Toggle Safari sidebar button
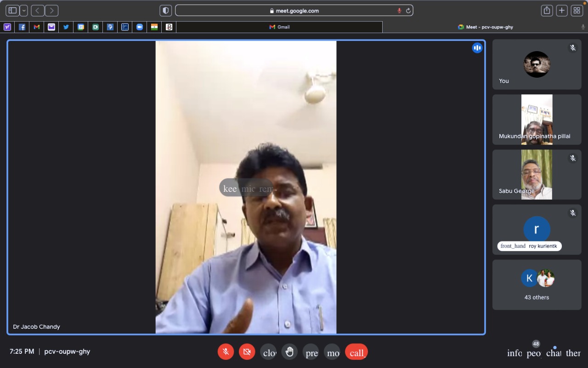The width and height of the screenshot is (588, 368). click(12, 11)
